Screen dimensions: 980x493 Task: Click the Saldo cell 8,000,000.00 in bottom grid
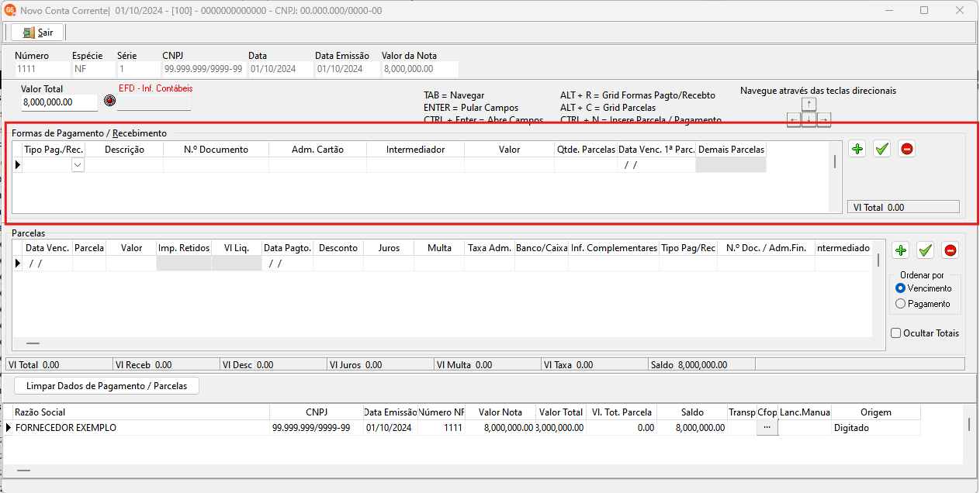click(692, 428)
